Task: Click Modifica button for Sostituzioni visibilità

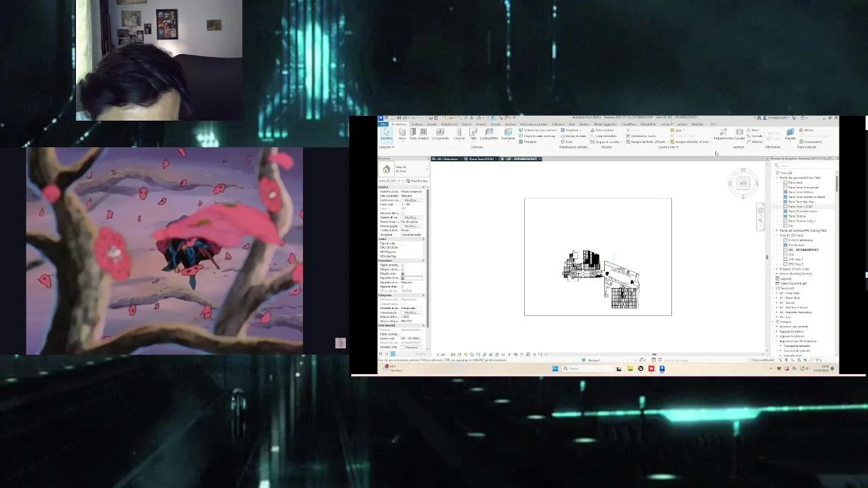Action: tap(411, 200)
